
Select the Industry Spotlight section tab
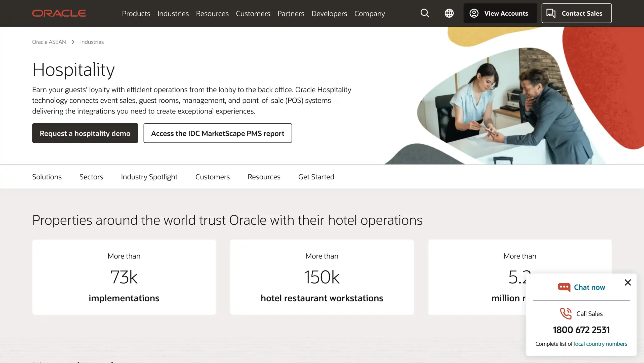149,177
